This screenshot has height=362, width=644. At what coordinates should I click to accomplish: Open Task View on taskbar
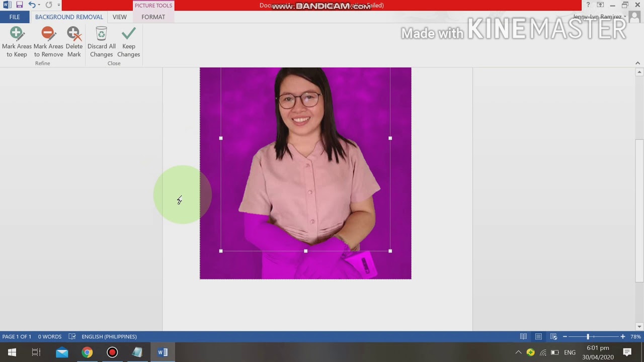(36, 352)
